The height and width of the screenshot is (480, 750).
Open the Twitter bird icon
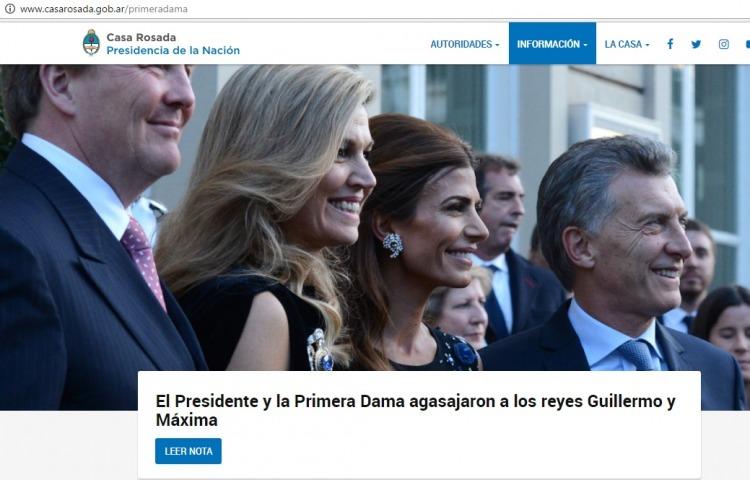tap(696, 44)
